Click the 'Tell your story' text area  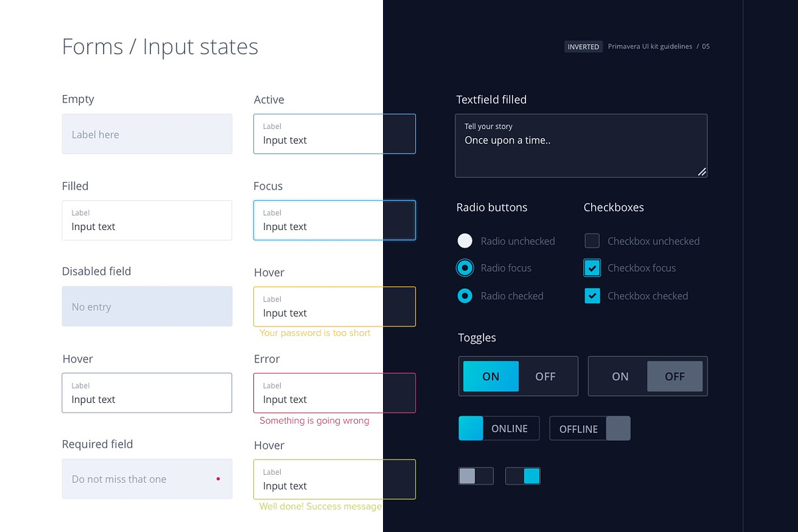[581, 146]
